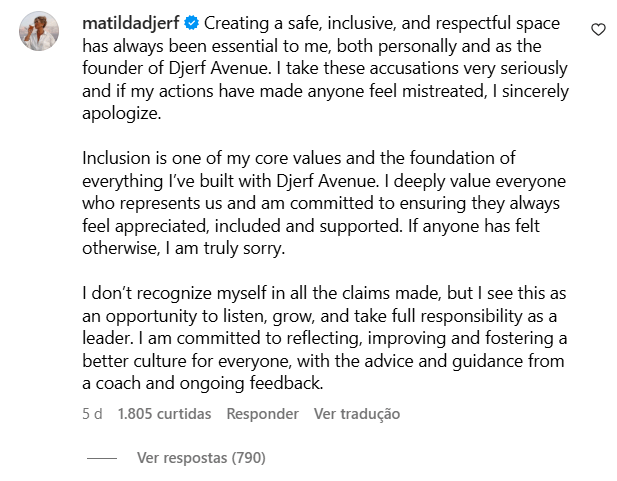Click the phrase "Creating a safe, inclusive"
Image resolution: width=617 pixels, height=481 pixels.
pos(300,23)
